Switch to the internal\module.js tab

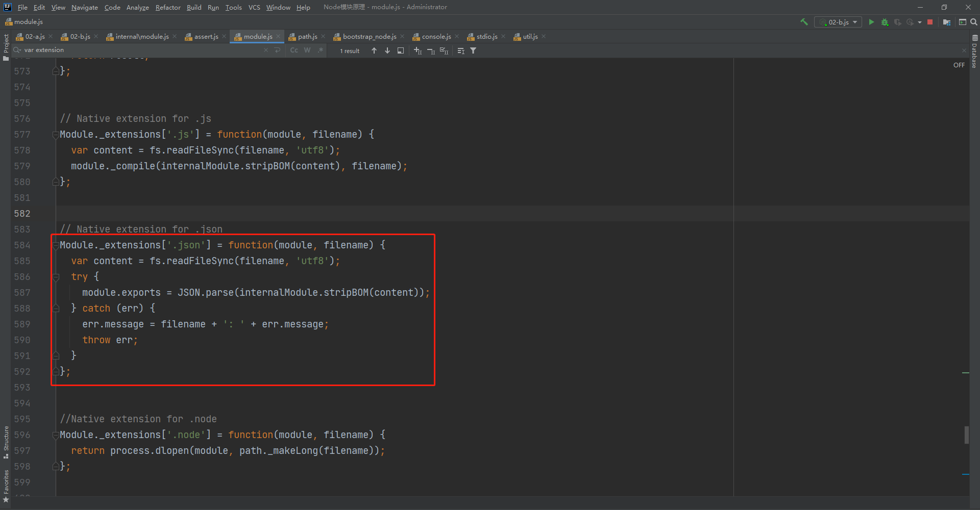(x=142, y=37)
